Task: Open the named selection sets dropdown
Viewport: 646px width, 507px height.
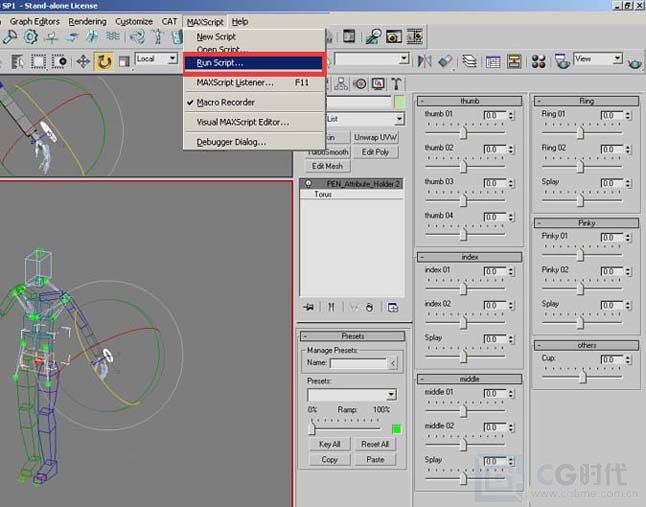Action: pos(372,59)
